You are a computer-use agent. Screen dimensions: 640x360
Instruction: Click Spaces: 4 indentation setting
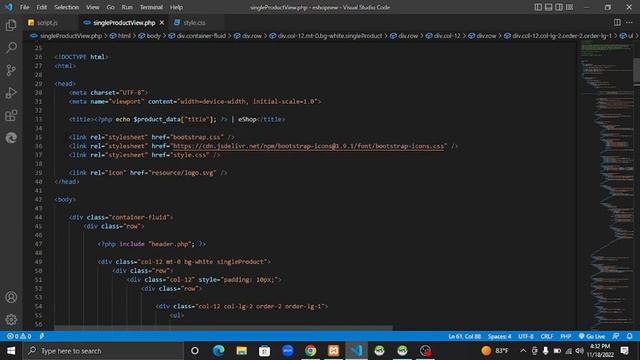[x=500, y=336]
